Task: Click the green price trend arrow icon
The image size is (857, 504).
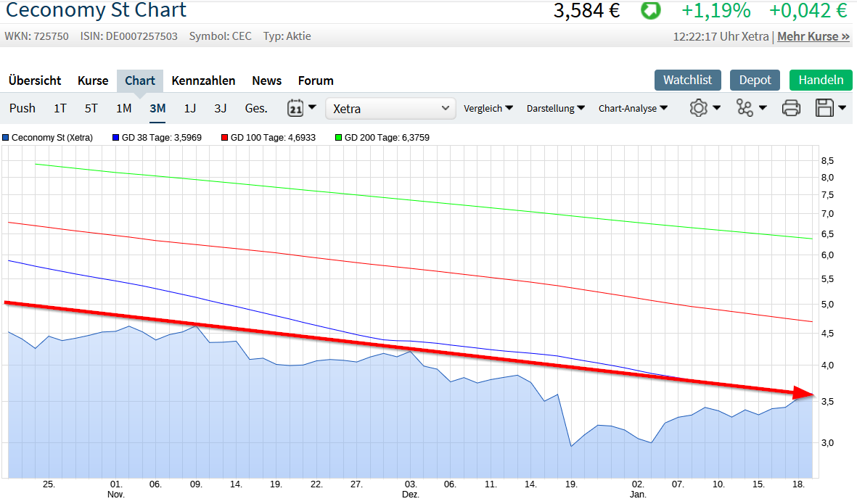Action: (650, 11)
